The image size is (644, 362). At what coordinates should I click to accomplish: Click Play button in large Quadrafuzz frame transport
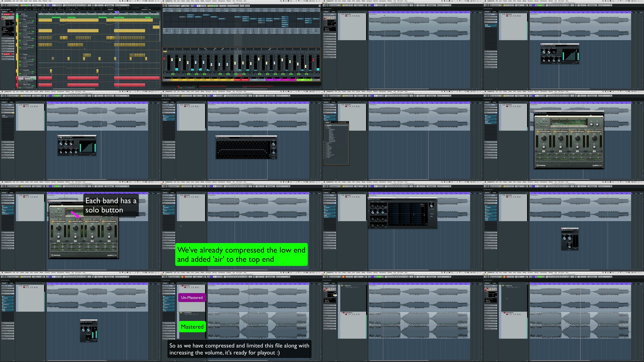tap(540, 96)
